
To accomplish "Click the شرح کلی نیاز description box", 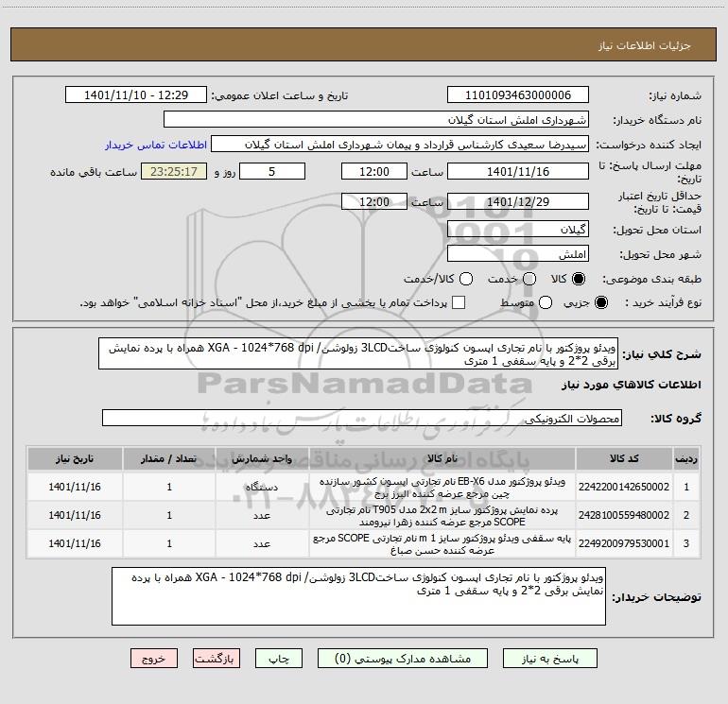I will pyautogui.click(x=358, y=354).
